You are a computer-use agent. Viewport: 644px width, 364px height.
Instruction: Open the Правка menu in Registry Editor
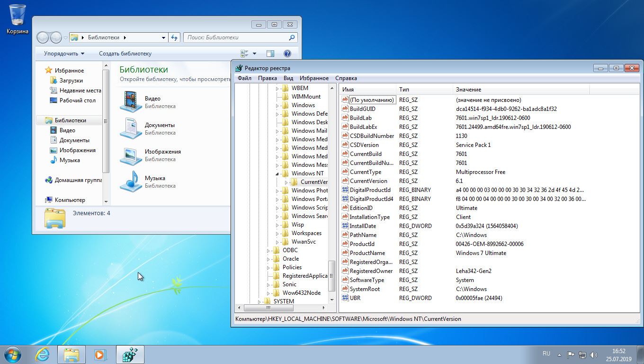coord(267,78)
